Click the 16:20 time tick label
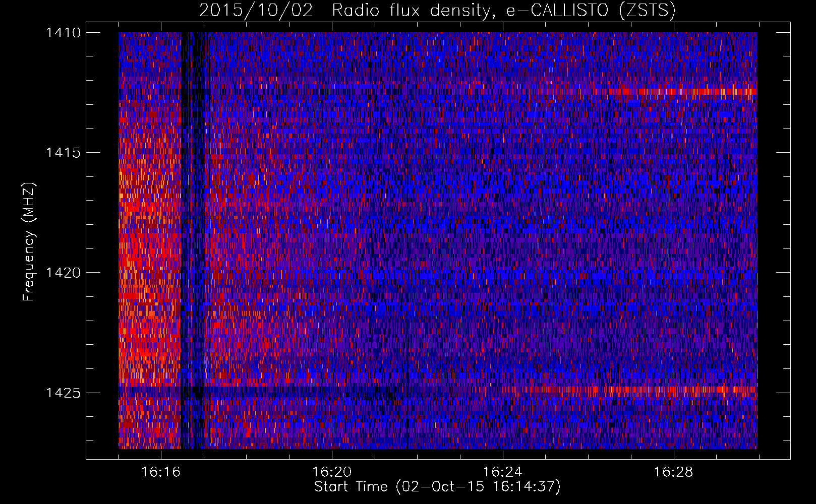 (x=332, y=472)
